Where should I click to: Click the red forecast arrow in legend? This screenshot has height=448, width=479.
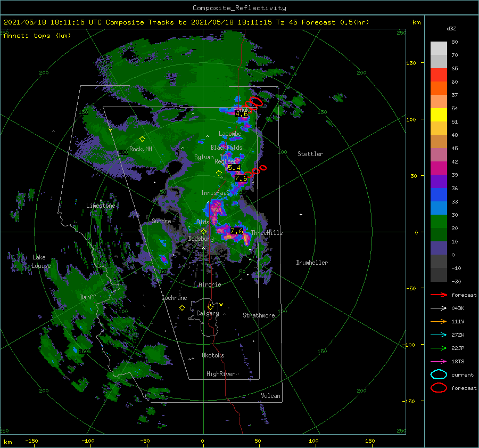tap(439, 295)
